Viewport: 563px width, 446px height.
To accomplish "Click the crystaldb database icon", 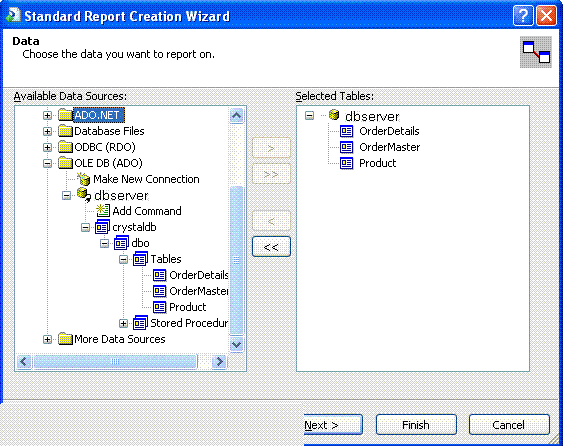I will click(x=102, y=227).
